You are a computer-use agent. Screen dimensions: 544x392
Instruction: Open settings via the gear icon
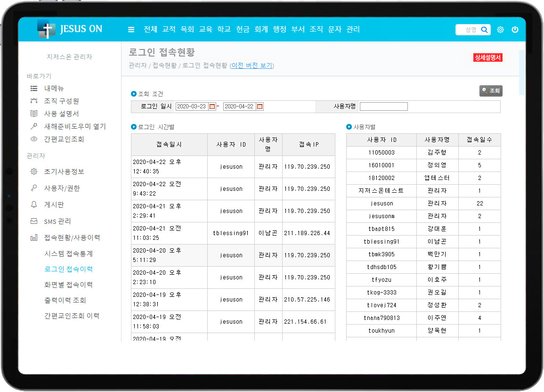tap(500, 30)
